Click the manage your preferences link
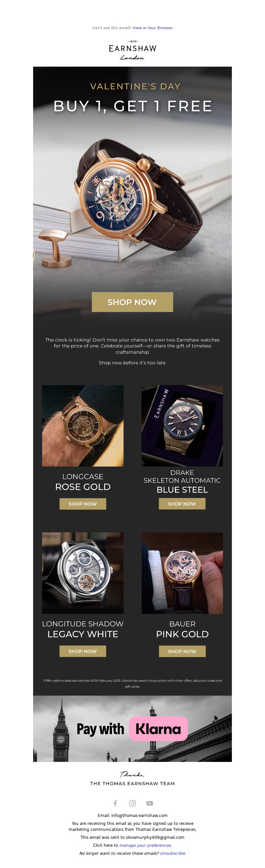Viewport: 265px width, 868px height. (x=145, y=845)
